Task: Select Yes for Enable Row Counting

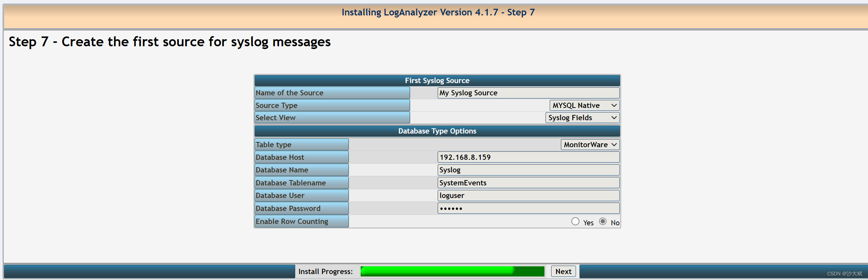Action: coord(575,221)
